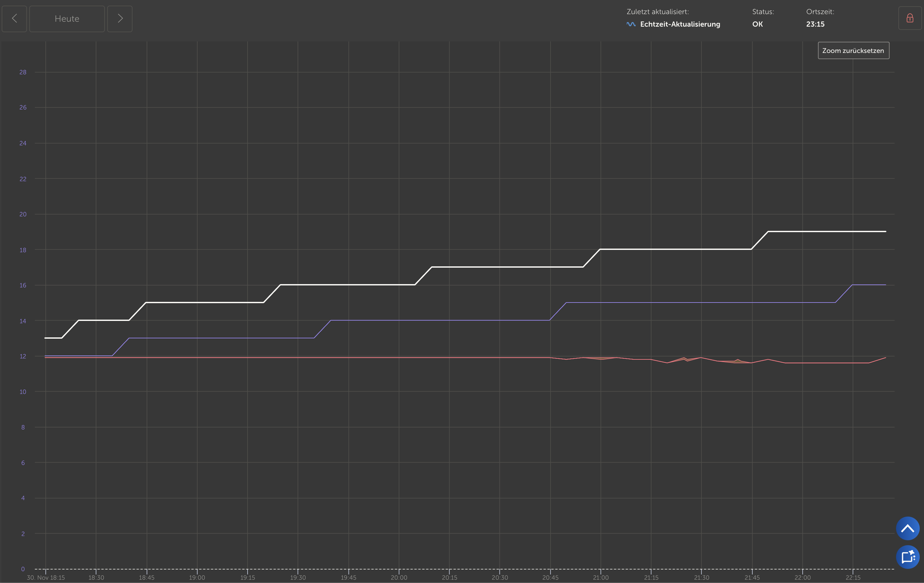Reset zoom via Zoom zurücksetzen
The width and height of the screenshot is (924, 583).
[x=853, y=51]
